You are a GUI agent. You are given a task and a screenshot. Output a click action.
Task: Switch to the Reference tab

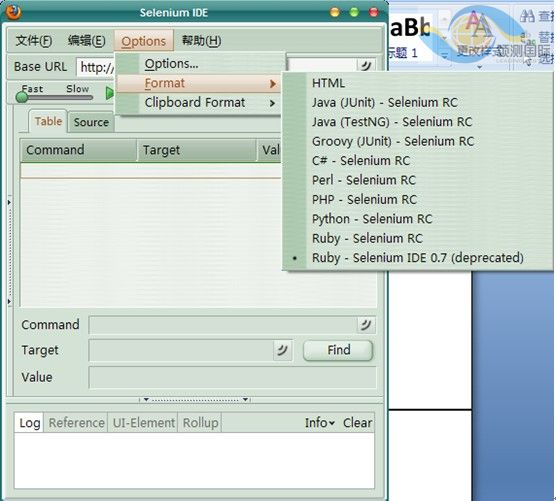(76, 423)
